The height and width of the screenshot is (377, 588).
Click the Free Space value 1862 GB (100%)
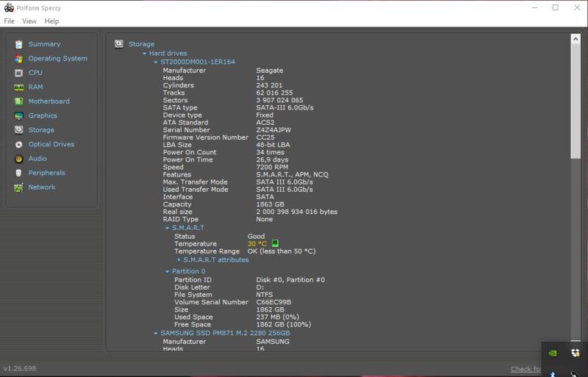point(284,325)
